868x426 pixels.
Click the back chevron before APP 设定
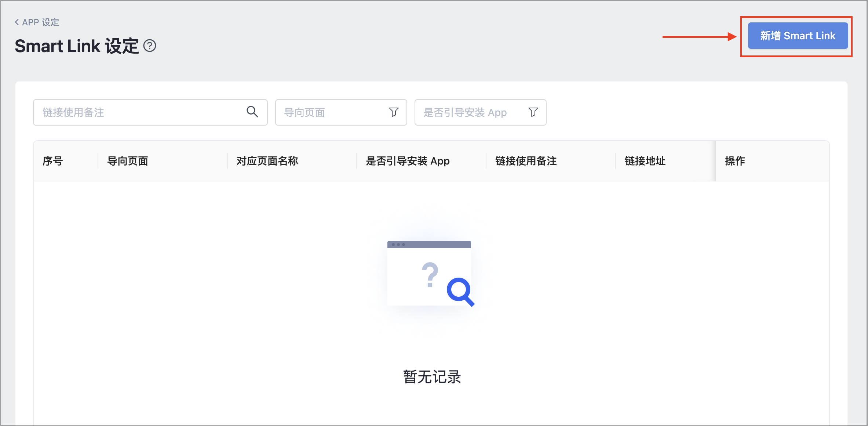pyautogui.click(x=17, y=22)
